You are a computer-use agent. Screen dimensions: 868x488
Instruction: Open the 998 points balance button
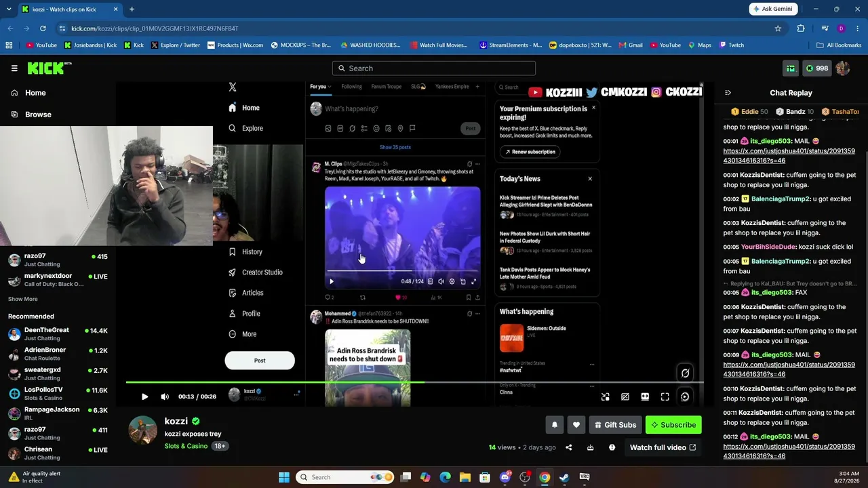pyautogui.click(x=816, y=68)
